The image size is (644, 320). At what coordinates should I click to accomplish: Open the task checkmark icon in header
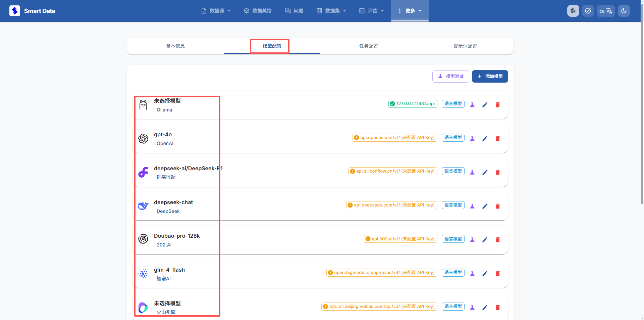pos(588,11)
